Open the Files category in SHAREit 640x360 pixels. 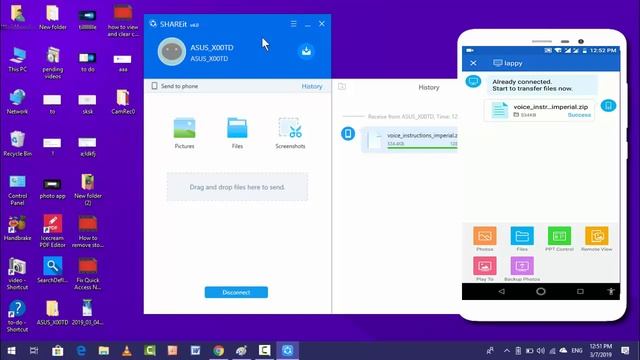237,133
